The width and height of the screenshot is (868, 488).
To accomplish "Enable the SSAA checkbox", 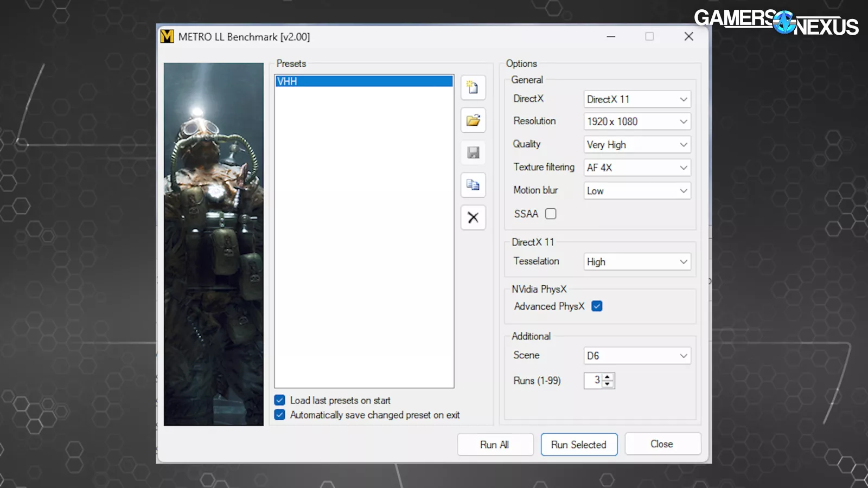I will point(551,214).
